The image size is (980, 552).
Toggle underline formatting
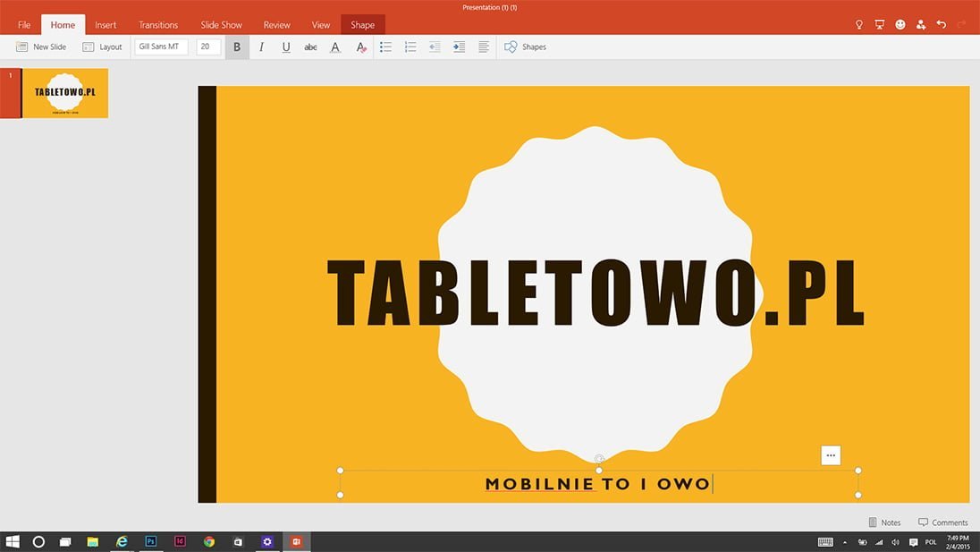285,47
